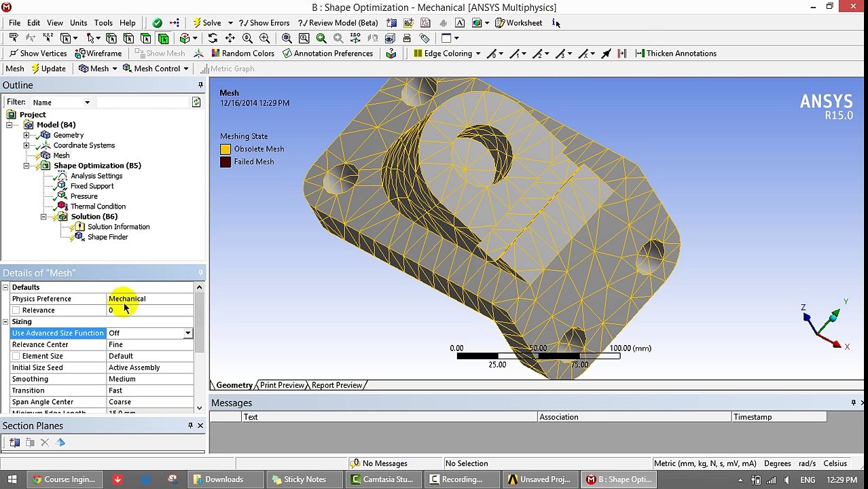
Task: Open the Use Advanced Size Function dropdown
Action: (187, 333)
